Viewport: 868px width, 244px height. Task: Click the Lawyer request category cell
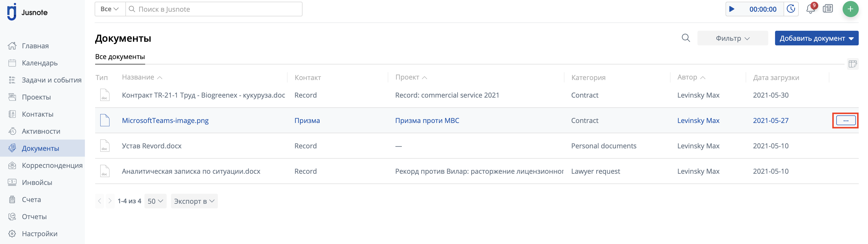click(x=595, y=171)
